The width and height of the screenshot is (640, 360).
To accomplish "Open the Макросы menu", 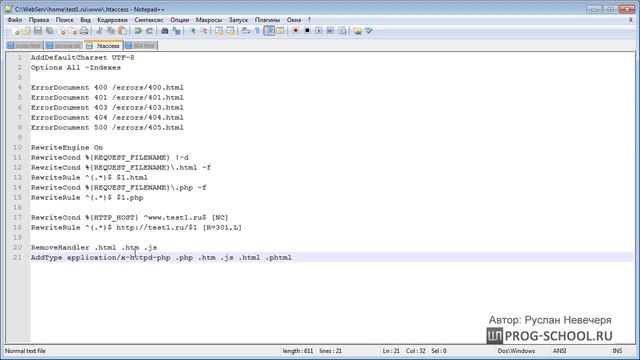I will [x=209, y=20].
